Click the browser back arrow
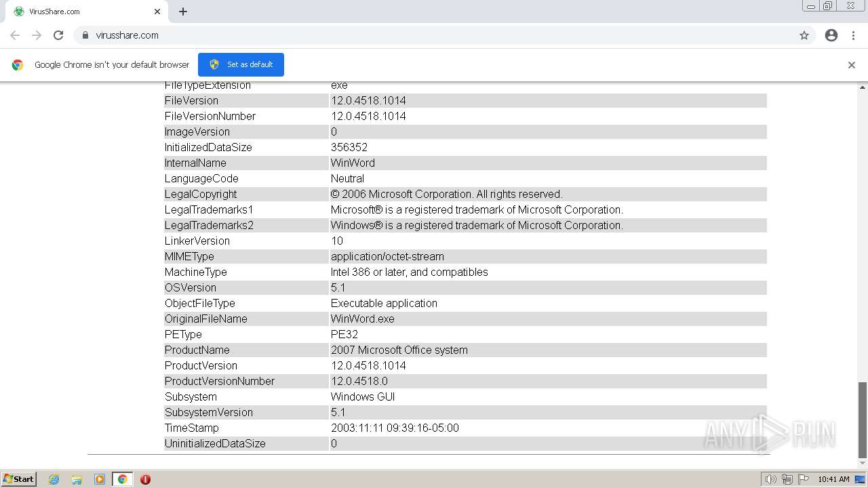This screenshot has width=868, height=488. (15, 35)
